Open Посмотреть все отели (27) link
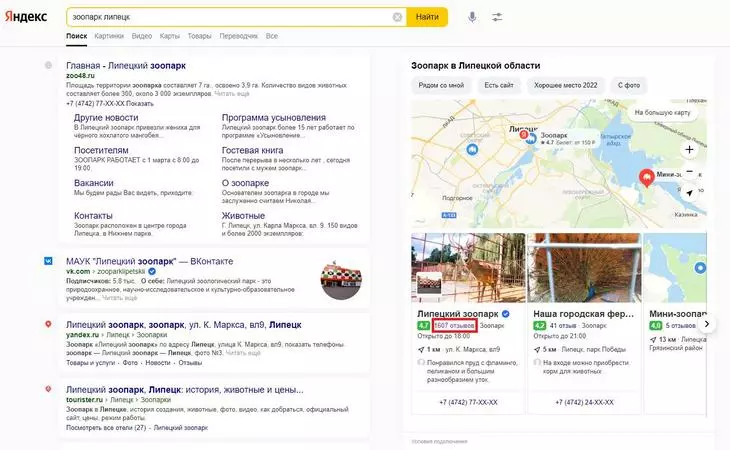Screen dimensions: 730x450 [106, 428]
